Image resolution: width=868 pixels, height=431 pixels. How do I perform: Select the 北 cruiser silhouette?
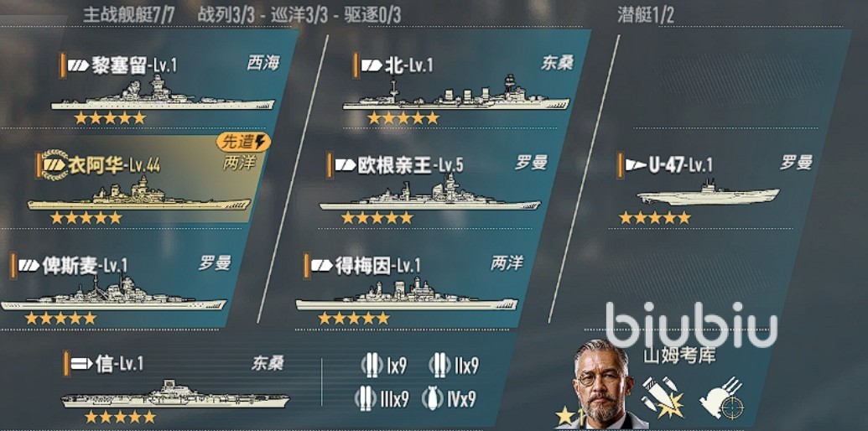pyautogui.click(x=455, y=93)
